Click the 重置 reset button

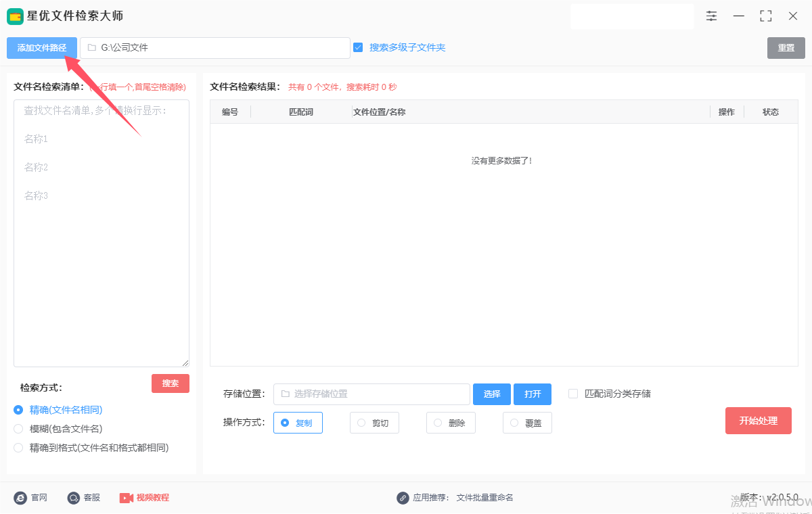(x=786, y=48)
